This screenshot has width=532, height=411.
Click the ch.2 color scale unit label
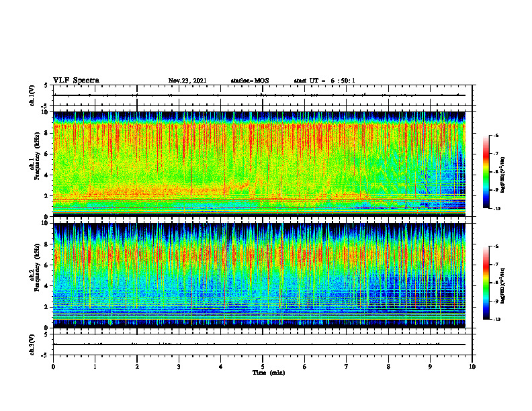click(503, 285)
